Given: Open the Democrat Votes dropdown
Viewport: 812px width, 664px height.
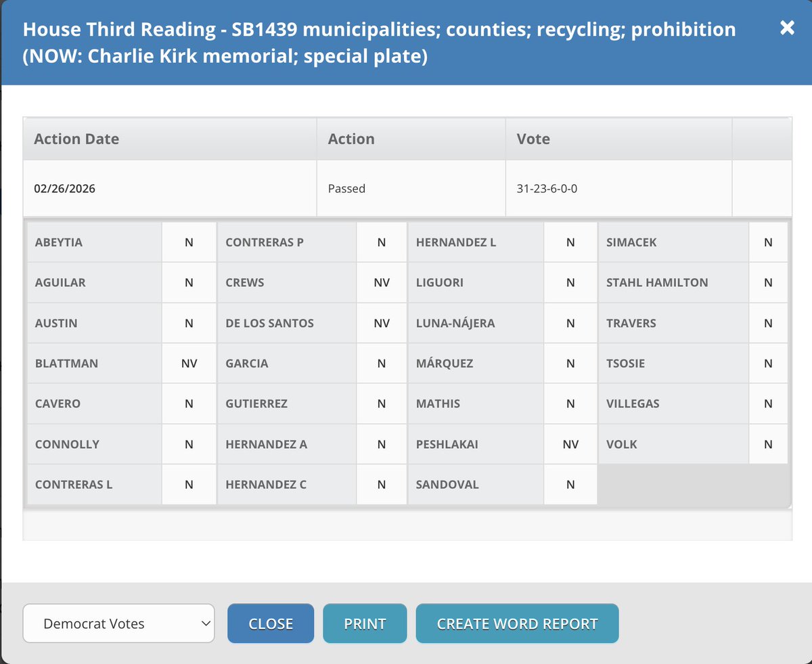Looking at the screenshot, I should click(118, 623).
